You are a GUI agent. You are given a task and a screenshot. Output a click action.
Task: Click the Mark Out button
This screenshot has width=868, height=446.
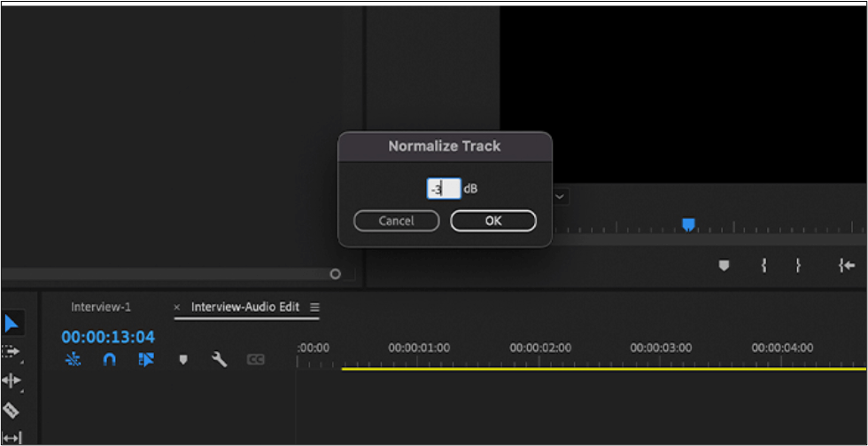[x=798, y=266]
